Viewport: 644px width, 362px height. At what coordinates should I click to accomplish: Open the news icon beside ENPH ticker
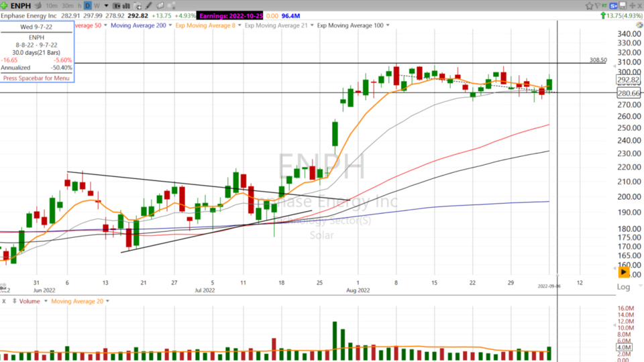coord(38,6)
